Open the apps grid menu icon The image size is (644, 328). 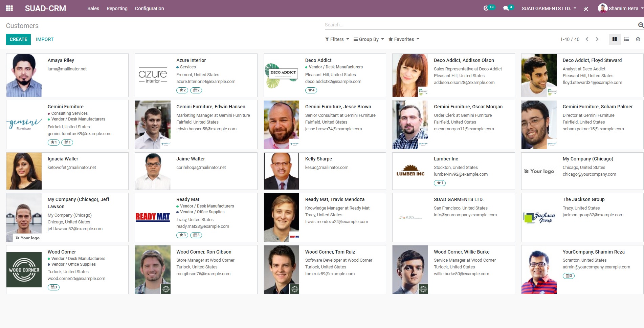coord(9,8)
